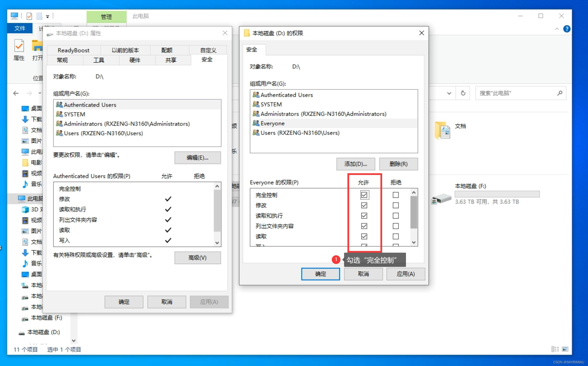Select SYSTEM in the permissions dialog list
This screenshot has width=588, height=366.
(334, 104)
